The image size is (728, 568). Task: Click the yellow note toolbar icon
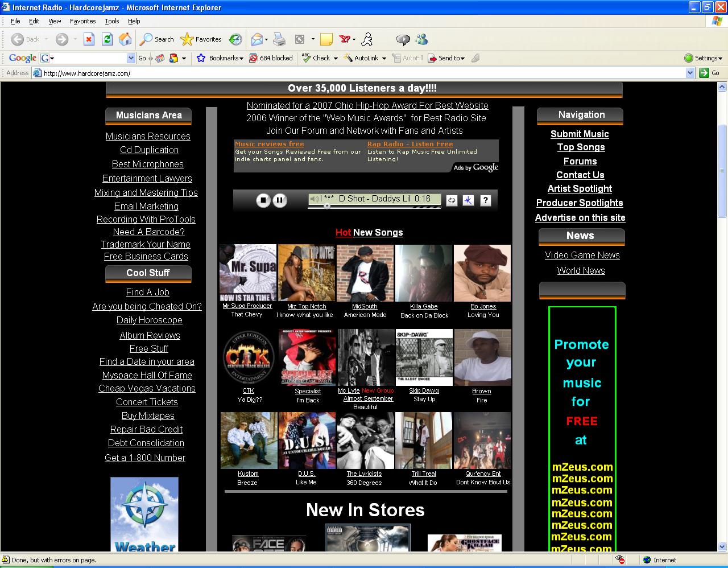(x=326, y=39)
